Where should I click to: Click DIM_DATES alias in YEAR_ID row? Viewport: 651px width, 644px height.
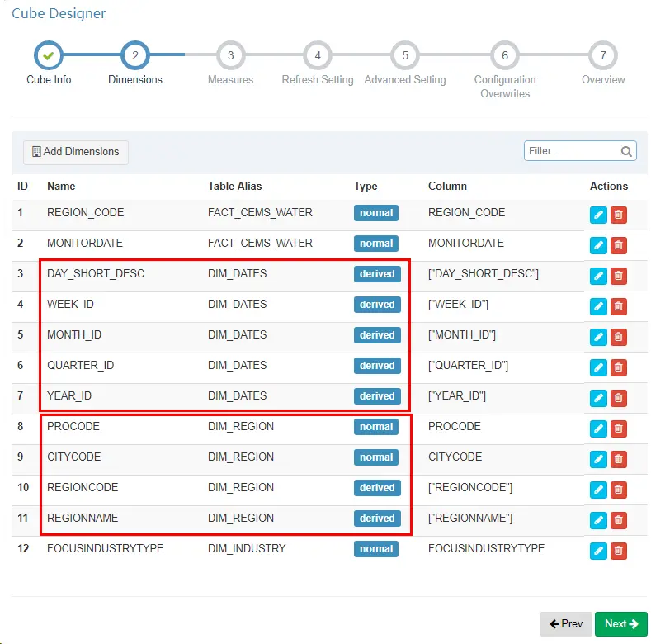(237, 395)
